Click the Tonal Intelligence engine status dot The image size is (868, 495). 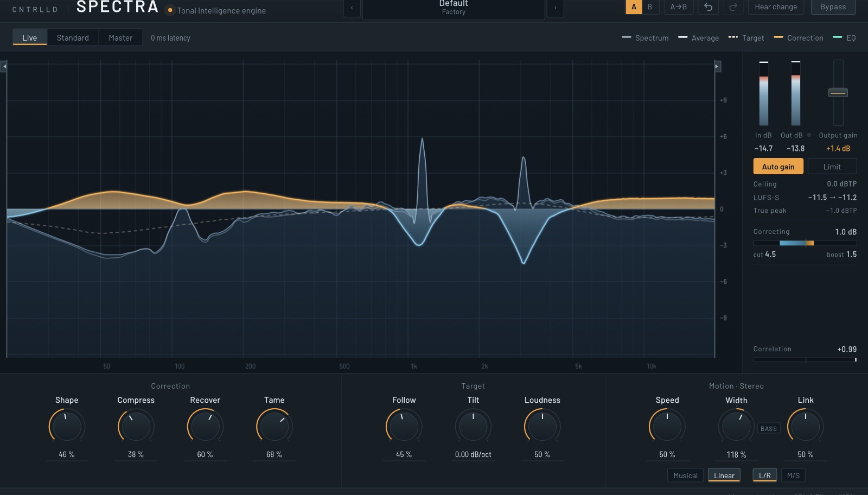(x=170, y=10)
